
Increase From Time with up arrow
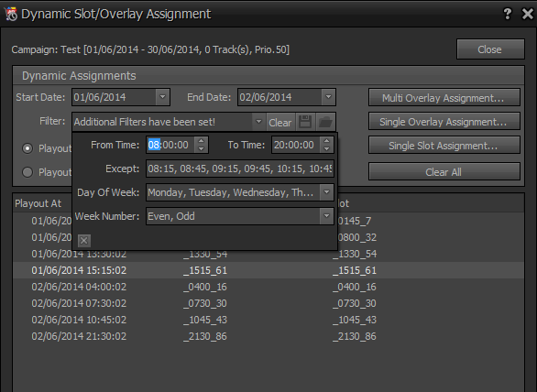202,141
